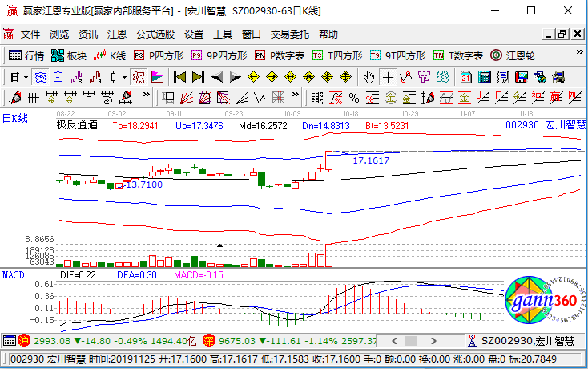Screen dimensions: 588x369
Task: Click the yellow diamond left-arrow icon
Action: tap(253, 77)
